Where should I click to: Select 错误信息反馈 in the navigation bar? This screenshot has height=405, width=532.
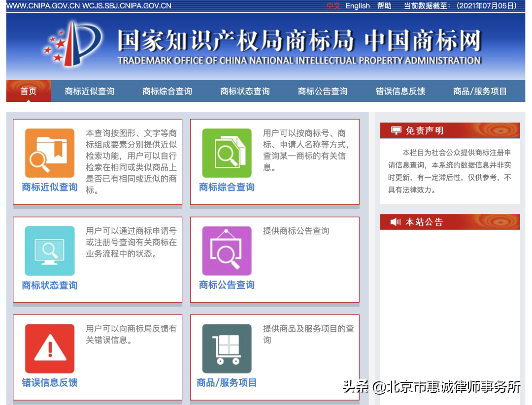tap(400, 91)
